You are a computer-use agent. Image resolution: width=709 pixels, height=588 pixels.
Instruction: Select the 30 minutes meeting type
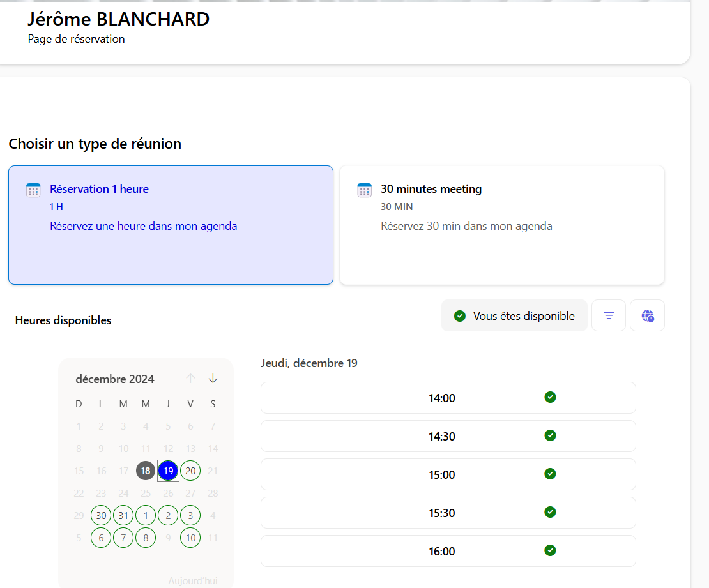pyautogui.click(x=501, y=225)
